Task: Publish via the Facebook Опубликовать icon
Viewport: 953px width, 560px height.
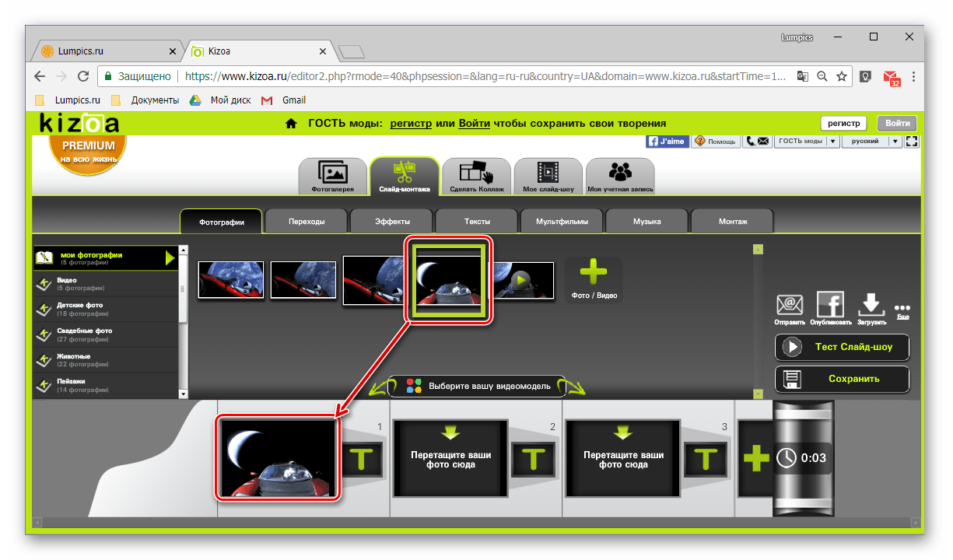Action: pos(830,308)
